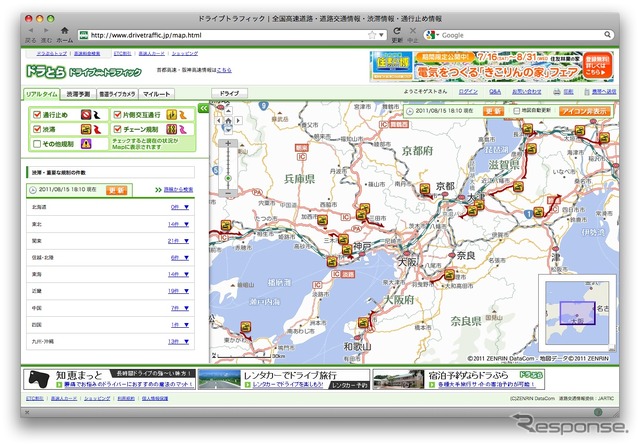Click the printer icon in header

556,92
